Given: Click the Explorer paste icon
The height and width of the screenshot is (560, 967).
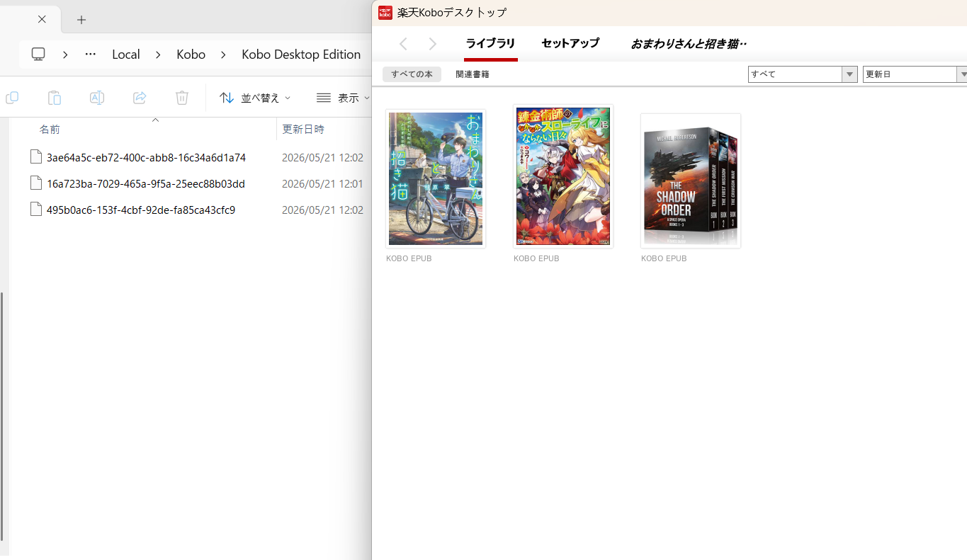Looking at the screenshot, I should coord(55,98).
